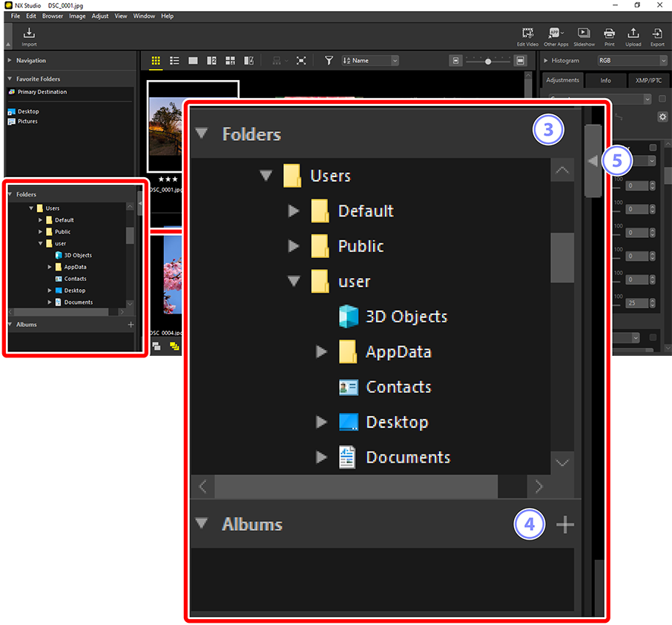Open the RGB histogram channel dropdown

click(632, 61)
